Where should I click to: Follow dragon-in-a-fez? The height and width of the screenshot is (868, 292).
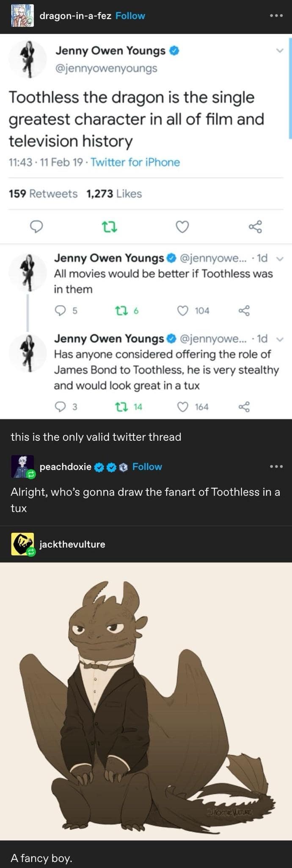(130, 16)
